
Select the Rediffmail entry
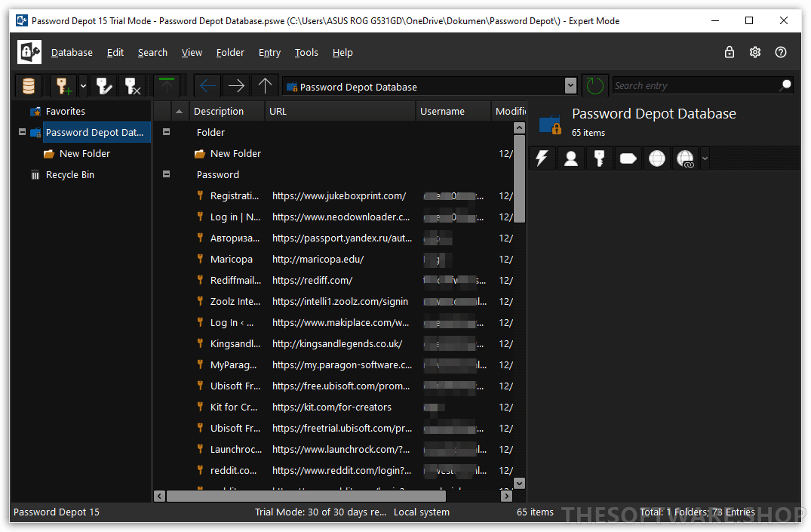pos(333,281)
